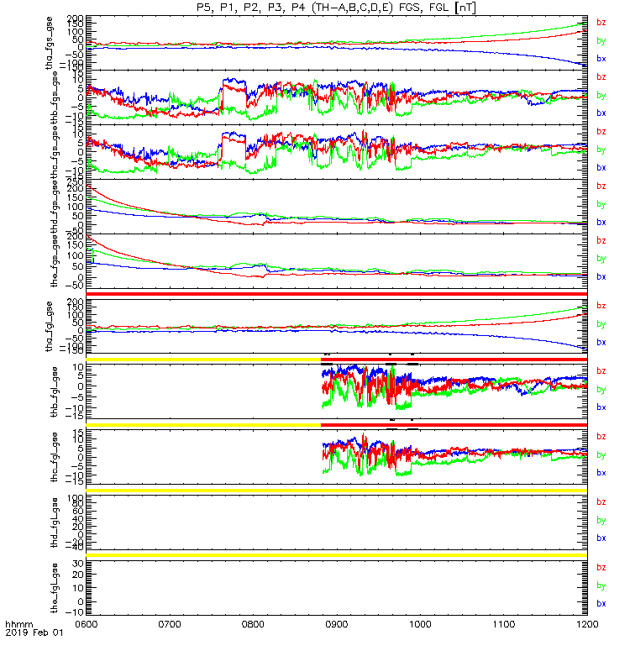This screenshot has width=630, height=672.
Task: Select the 'bx' legend beside thb_fgs_gse panel
Action: click(601, 113)
